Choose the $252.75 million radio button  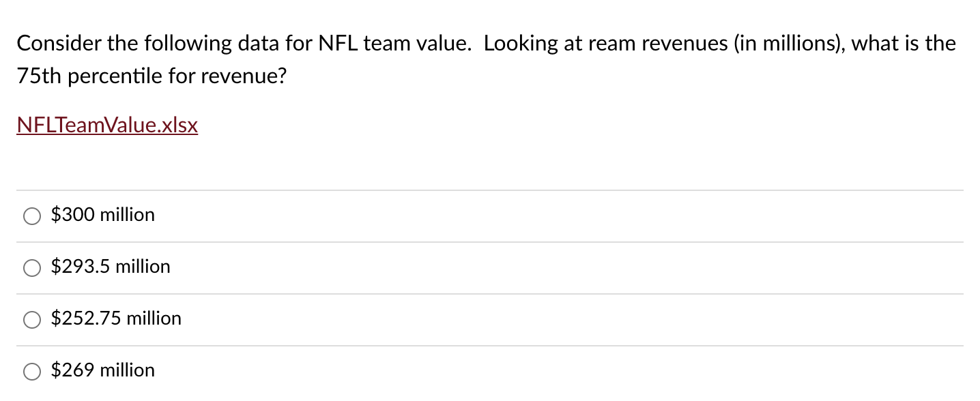tap(31, 319)
